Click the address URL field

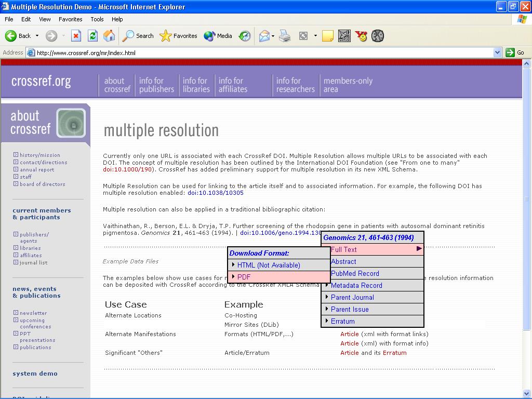coord(264,52)
